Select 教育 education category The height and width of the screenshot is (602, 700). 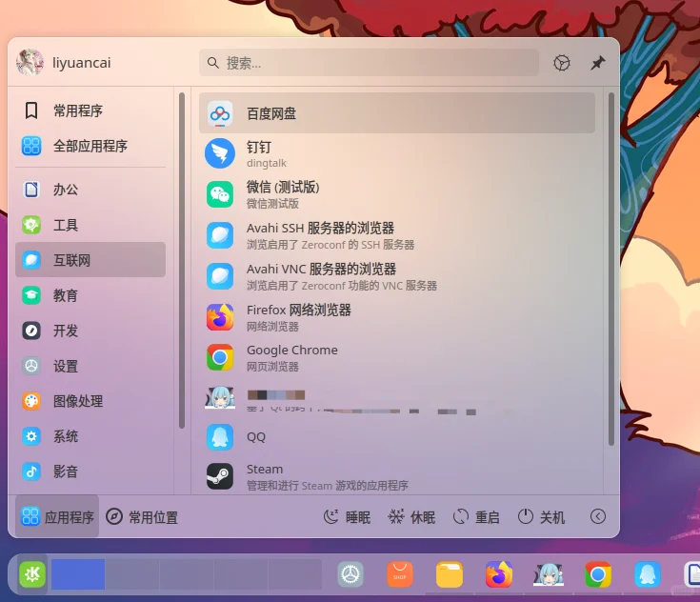point(90,295)
